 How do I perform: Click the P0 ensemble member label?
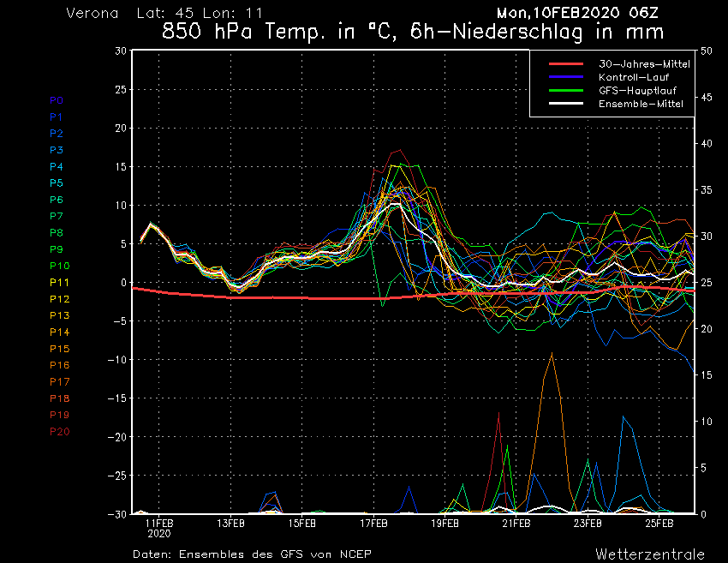(57, 100)
